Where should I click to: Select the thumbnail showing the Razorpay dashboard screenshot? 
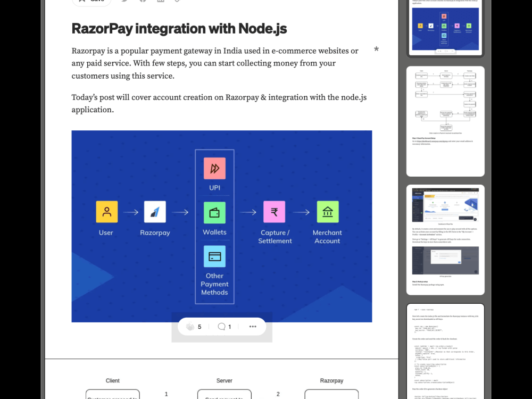click(445, 240)
